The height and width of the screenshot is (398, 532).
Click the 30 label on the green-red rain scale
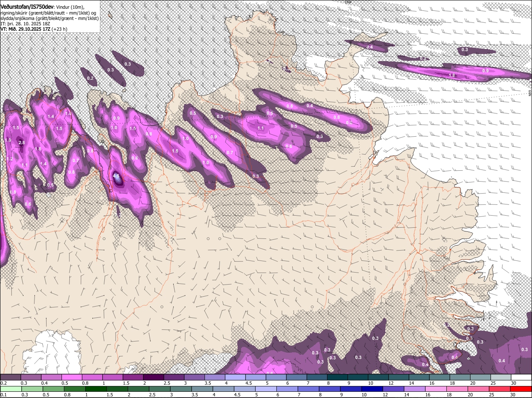512,395
